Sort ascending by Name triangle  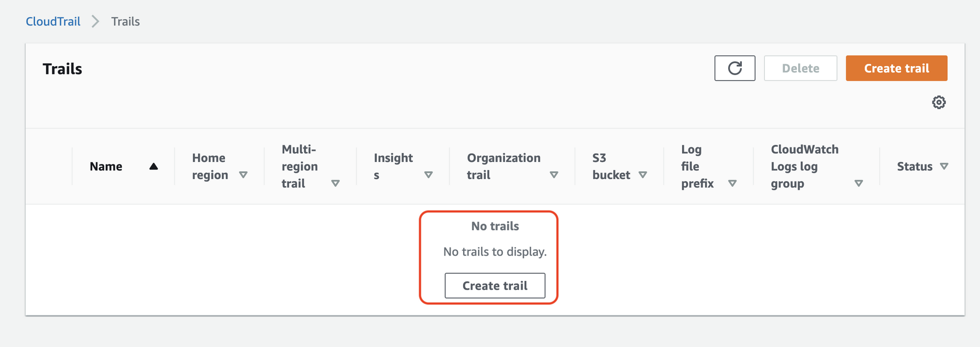click(x=153, y=166)
